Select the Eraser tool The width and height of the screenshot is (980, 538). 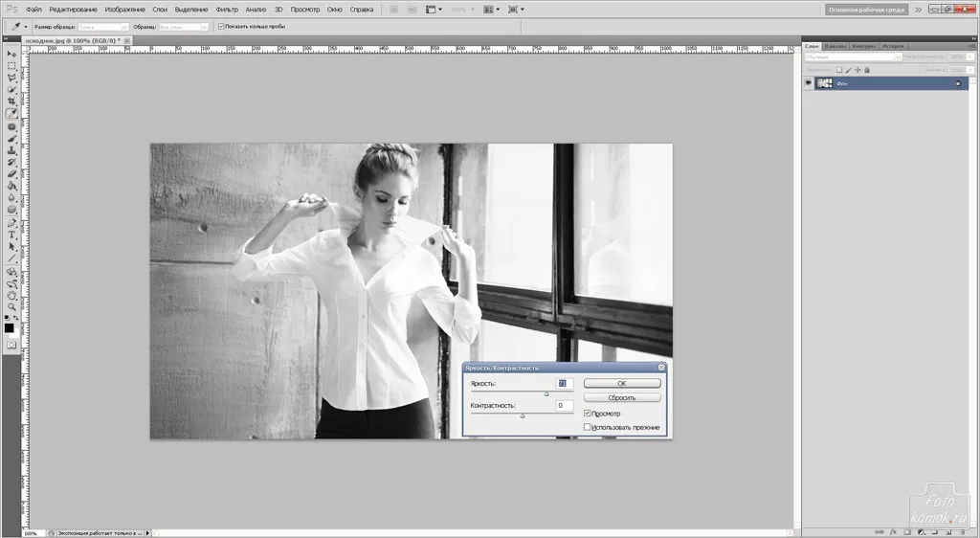click(x=11, y=174)
